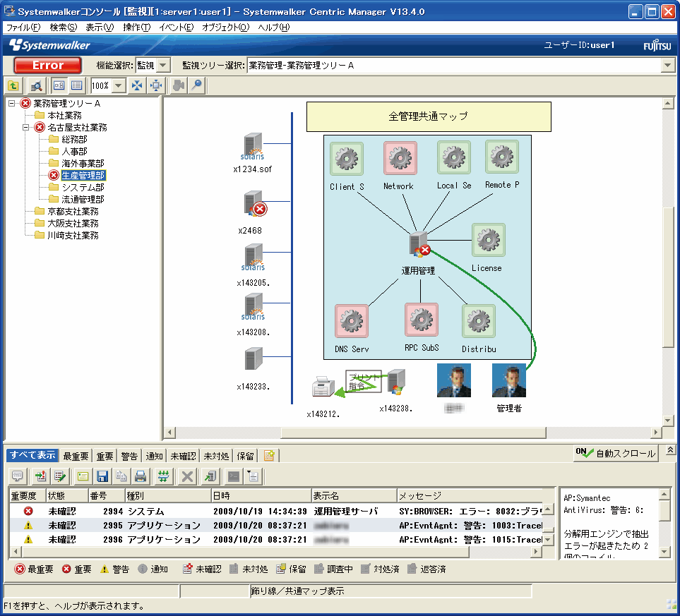
Task: Select the License gear node
Action: tap(489, 240)
